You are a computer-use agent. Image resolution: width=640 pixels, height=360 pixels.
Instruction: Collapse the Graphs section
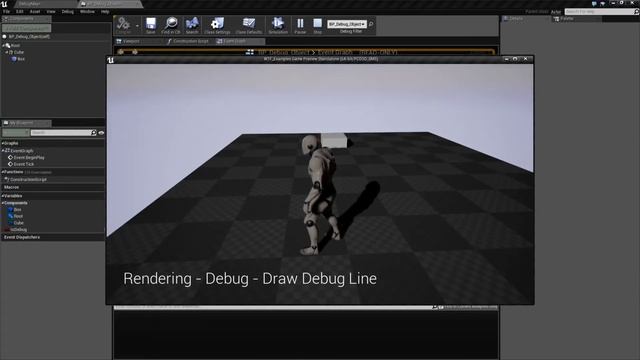click(x=2, y=143)
